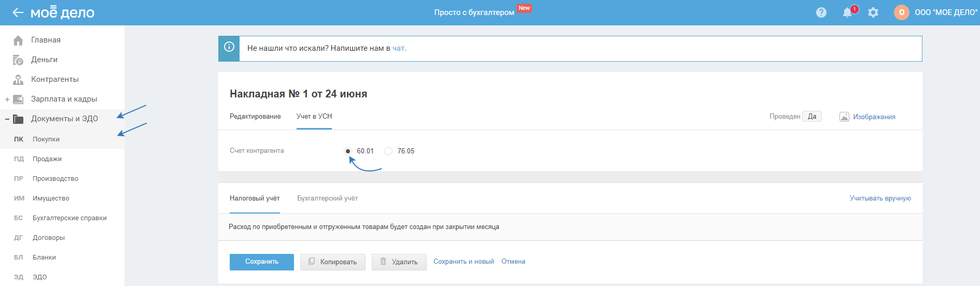
Task: Click the orange company avatar icon
Action: [x=901, y=12]
